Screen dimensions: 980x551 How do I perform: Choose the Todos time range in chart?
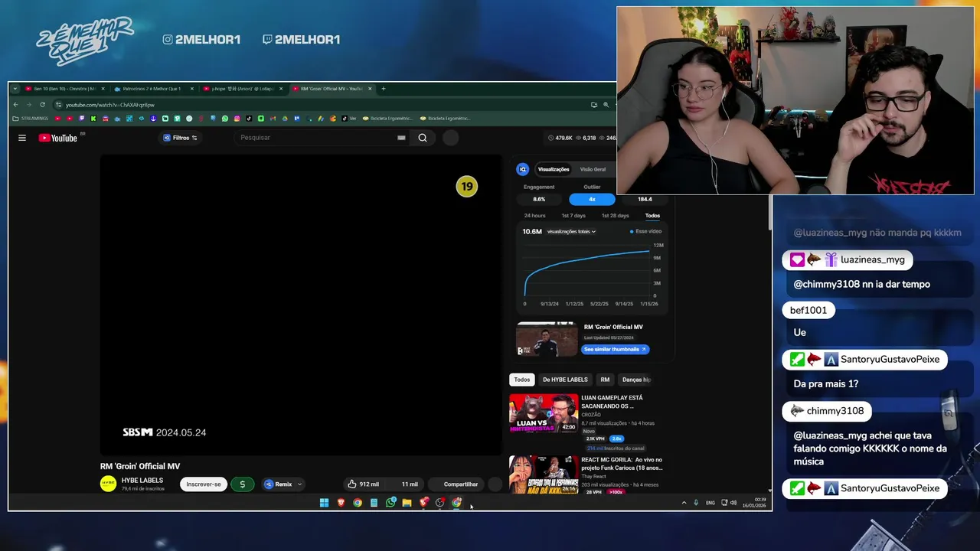coord(652,216)
